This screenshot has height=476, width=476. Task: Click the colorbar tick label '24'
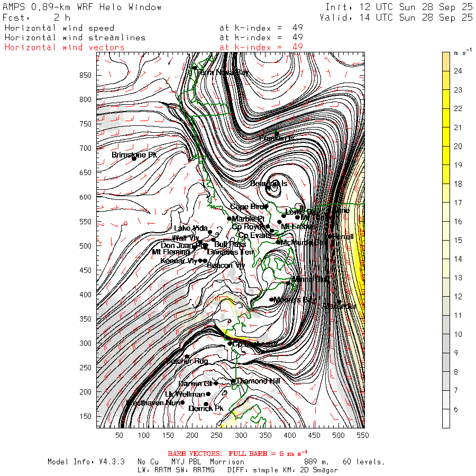(458, 71)
